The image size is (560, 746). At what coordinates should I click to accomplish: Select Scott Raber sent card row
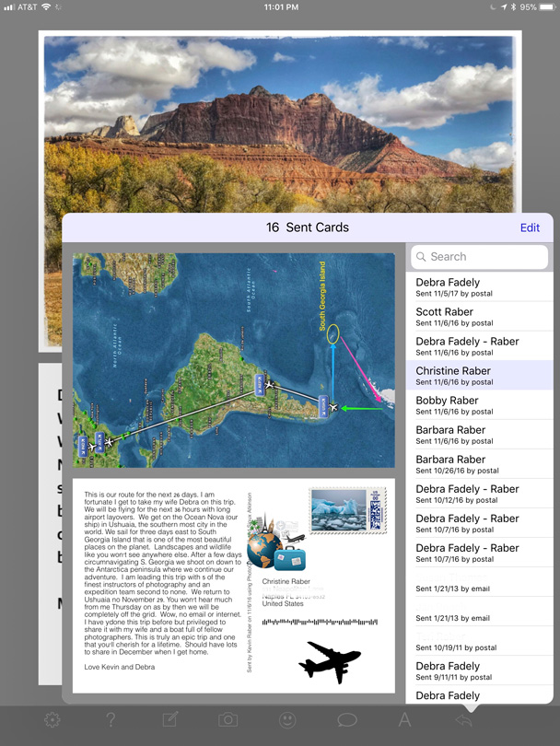click(479, 317)
